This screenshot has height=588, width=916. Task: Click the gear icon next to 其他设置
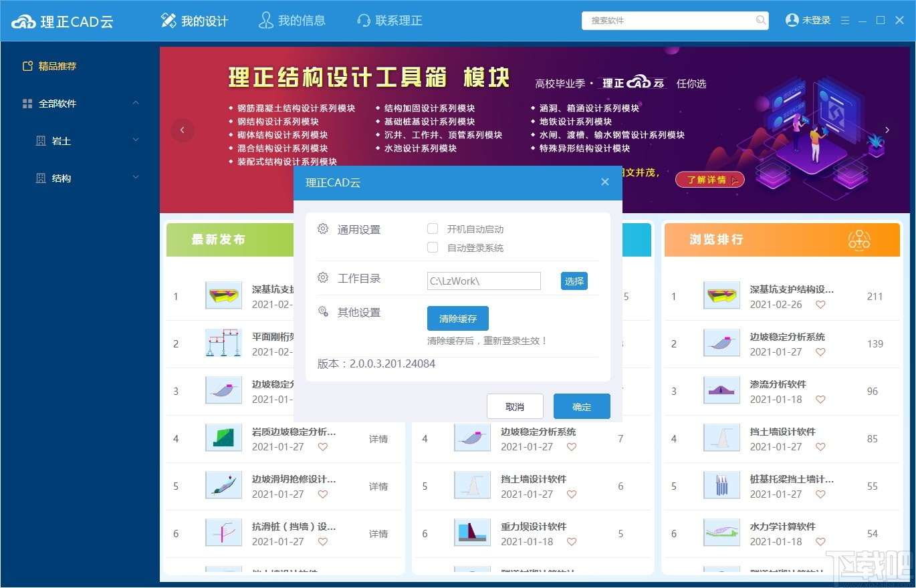tap(323, 312)
